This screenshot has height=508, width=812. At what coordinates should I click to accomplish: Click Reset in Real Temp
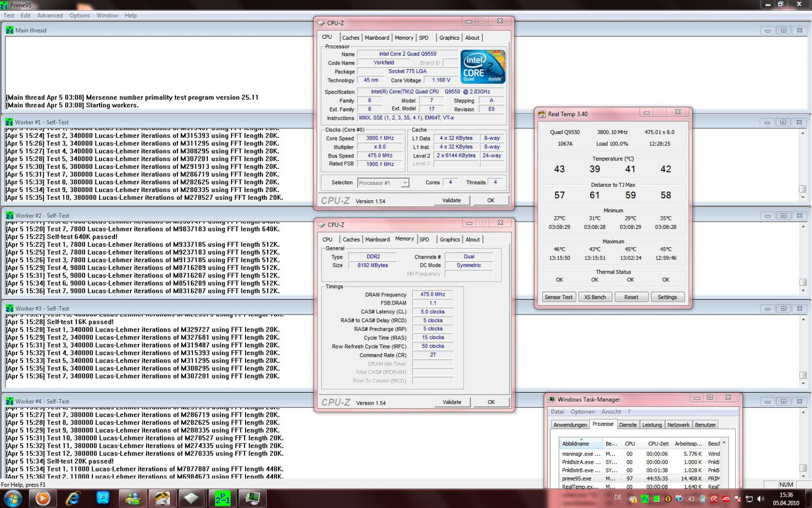tap(631, 297)
